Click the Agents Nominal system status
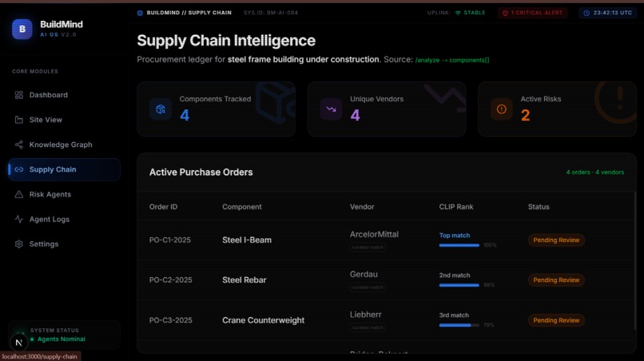Image resolution: width=644 pixels, height=361 pixels. 62,339
